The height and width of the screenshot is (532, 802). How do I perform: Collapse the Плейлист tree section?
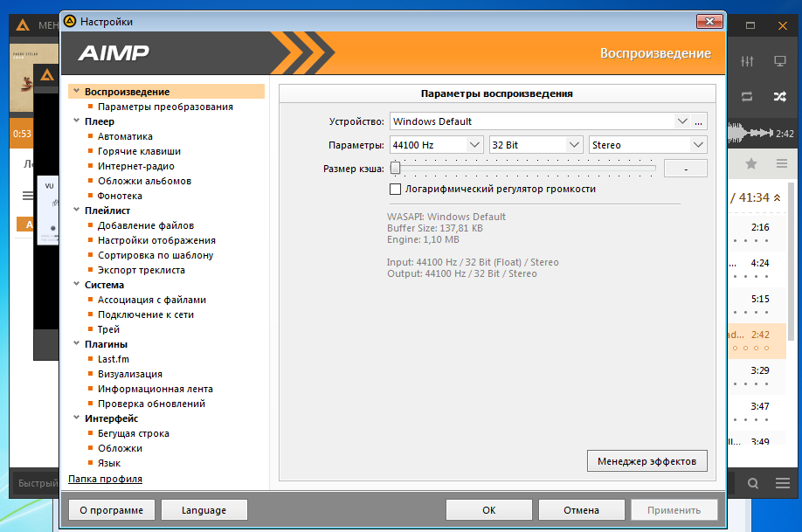[76, 210]
